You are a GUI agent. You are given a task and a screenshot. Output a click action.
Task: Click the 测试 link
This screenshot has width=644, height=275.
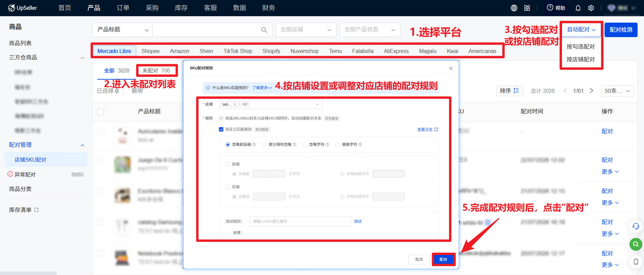[x=358, y=221]
